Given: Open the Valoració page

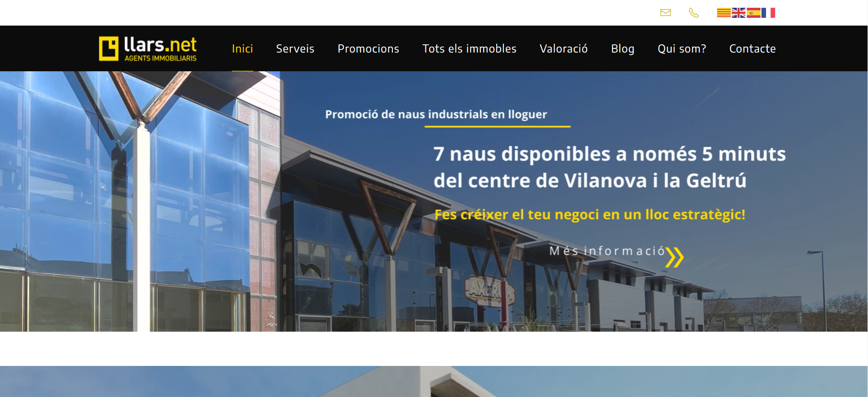Looking at the screenshot, I should 563,48.
